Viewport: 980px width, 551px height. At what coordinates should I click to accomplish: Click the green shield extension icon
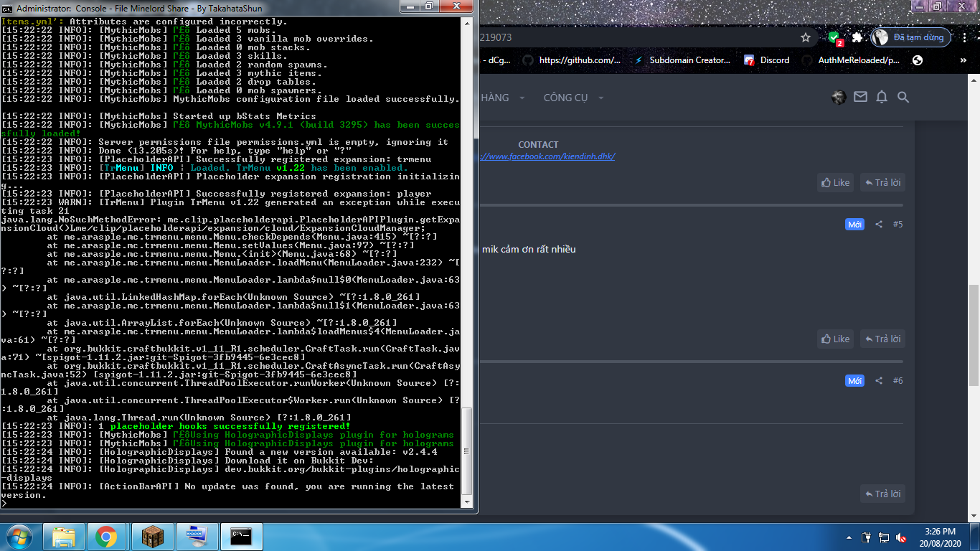point(834,37)
